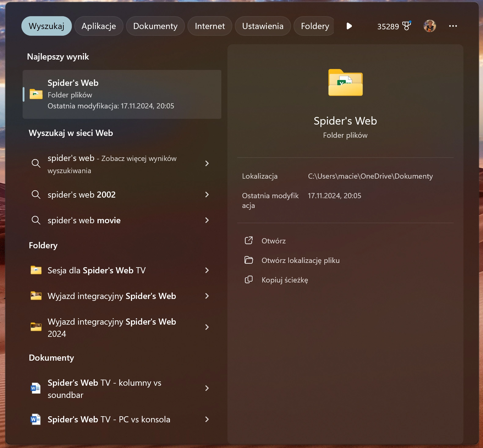Viewport: 483px width, 448px height.
Task: Click folder icon for Sesja dla Spider's Web TV
Action: coord(36,270)
